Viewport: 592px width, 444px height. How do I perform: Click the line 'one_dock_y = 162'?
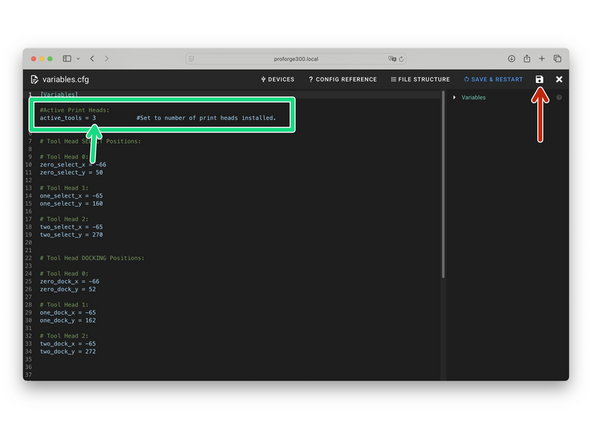tap(68, 320)
